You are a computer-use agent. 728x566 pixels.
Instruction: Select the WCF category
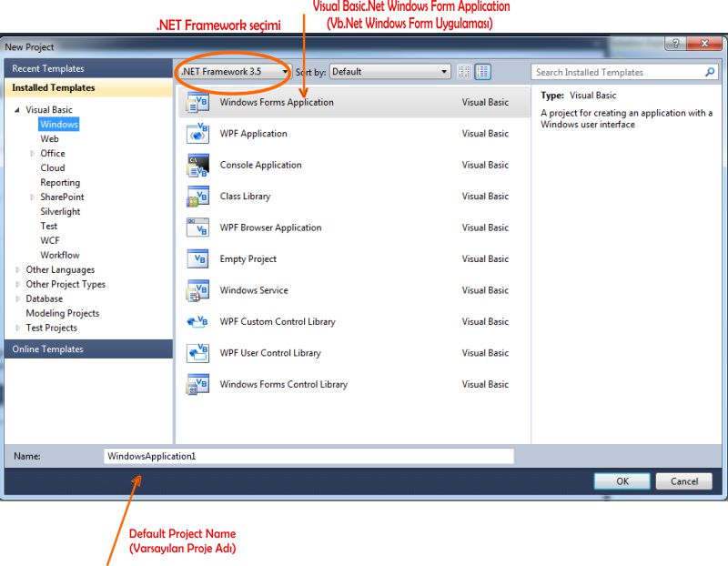click(x=50, y=240)
